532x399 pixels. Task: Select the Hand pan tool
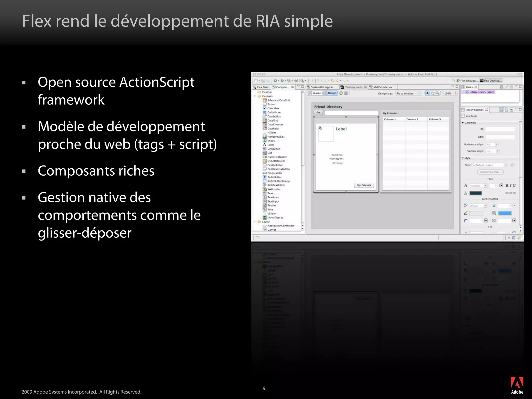(x=433, y=93)
